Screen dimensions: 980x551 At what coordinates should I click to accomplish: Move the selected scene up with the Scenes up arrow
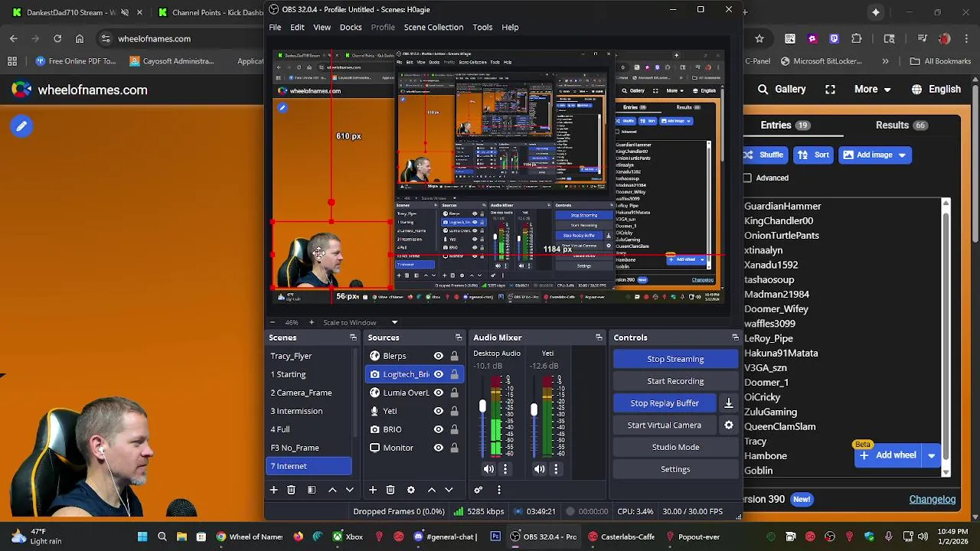click(x=332, y=490)
